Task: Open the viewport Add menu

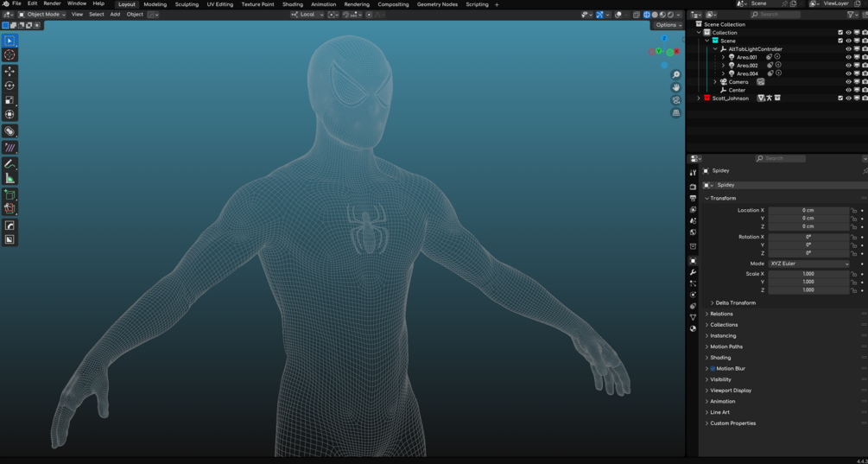Action: [115, 15]
